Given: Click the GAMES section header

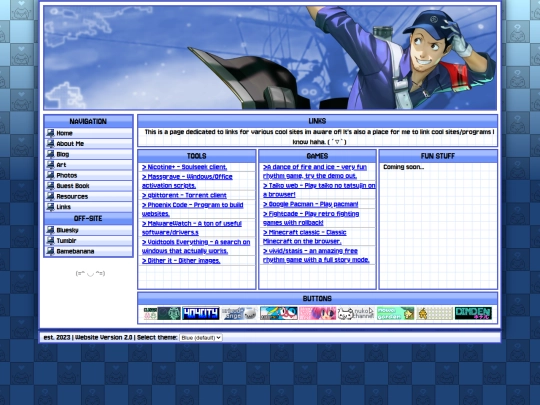Looking at the screenshot, I should [x=317, y=156].
